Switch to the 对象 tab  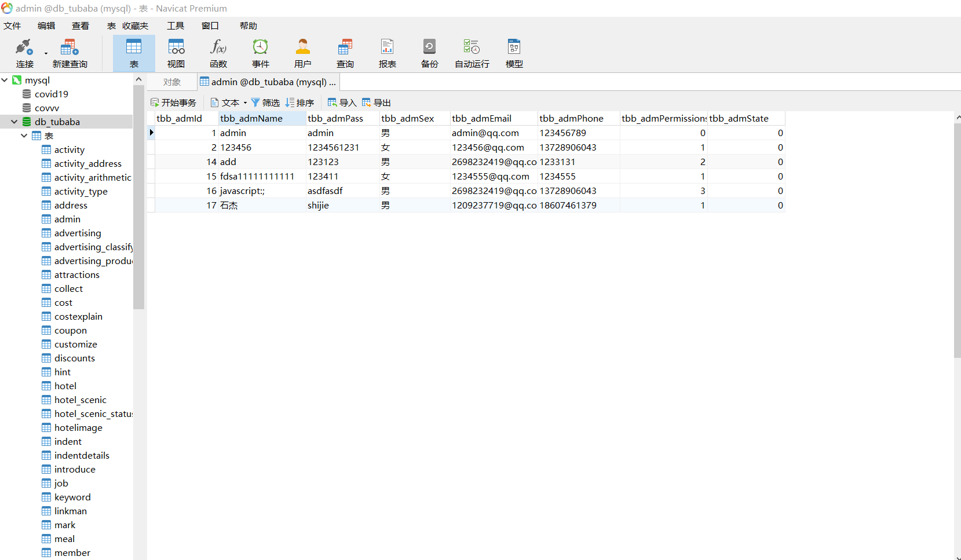pos(172,82)
